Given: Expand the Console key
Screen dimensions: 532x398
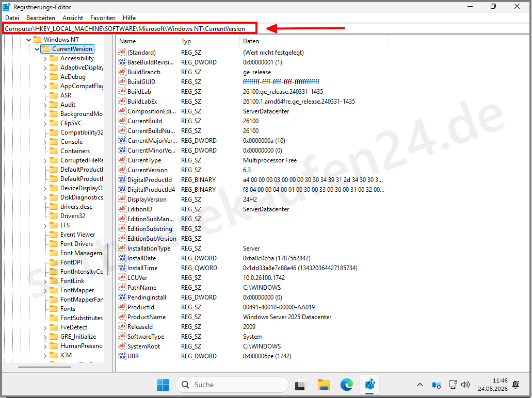Looking at the screenshot, I should click(45, 142).
